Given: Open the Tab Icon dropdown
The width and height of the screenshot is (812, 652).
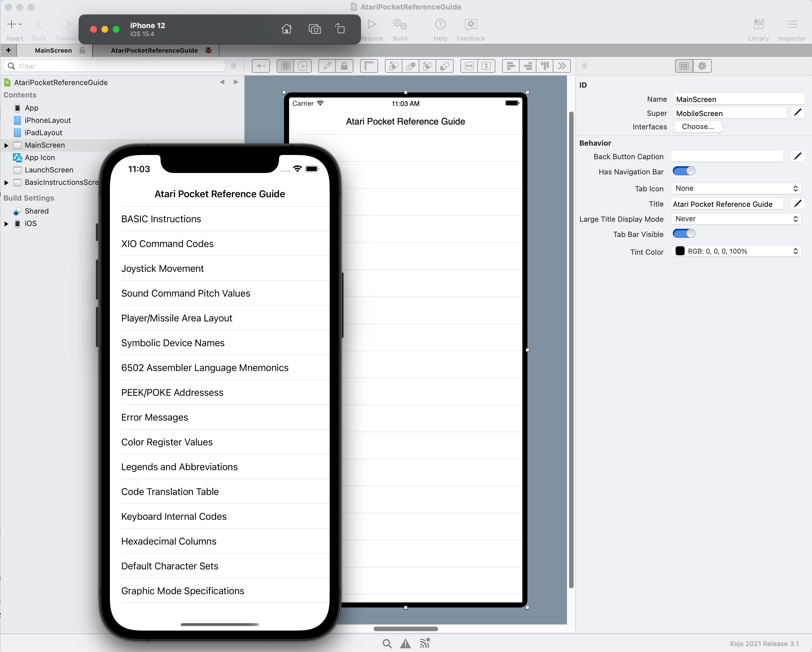Looking at the screenshot, I should (736, 188).
